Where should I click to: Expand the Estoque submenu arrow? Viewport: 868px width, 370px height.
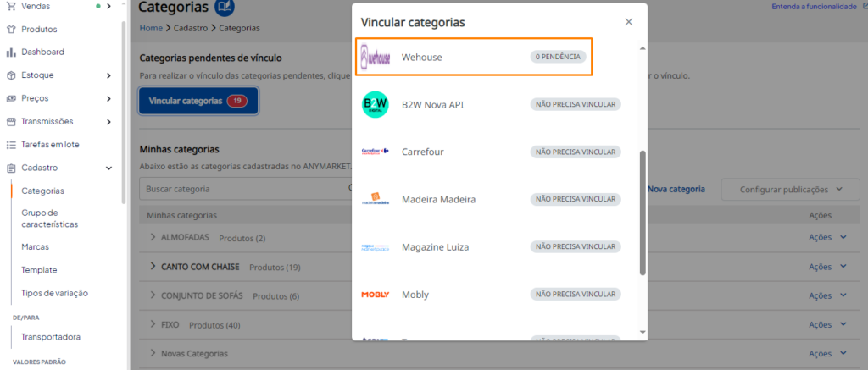click(x=108, y=75)
